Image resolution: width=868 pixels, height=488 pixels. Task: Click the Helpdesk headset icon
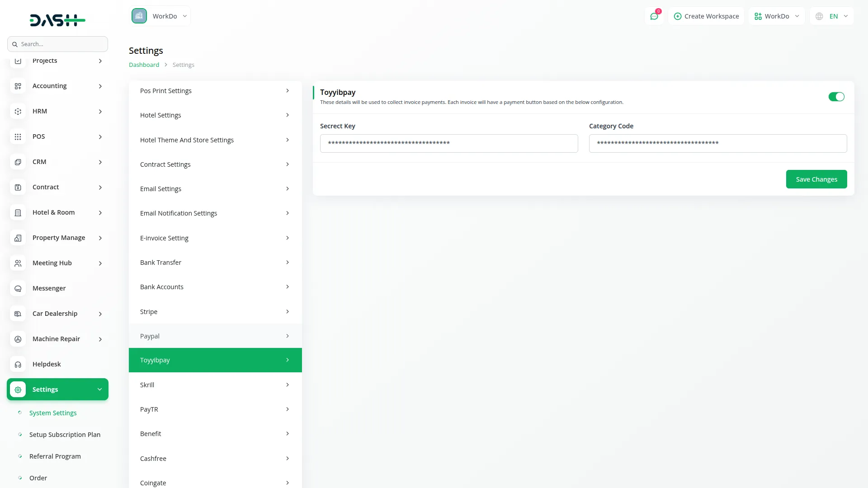point(18,364)
